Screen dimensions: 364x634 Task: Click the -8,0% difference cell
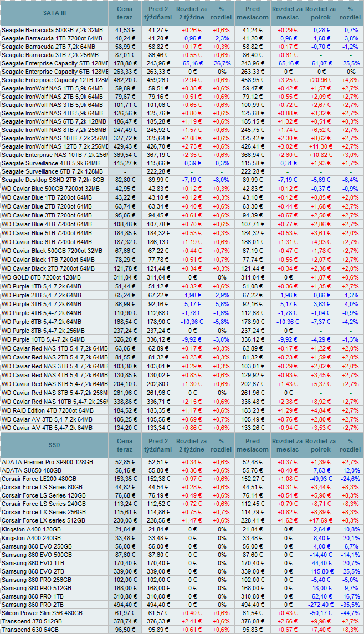[x=222, y=180]
